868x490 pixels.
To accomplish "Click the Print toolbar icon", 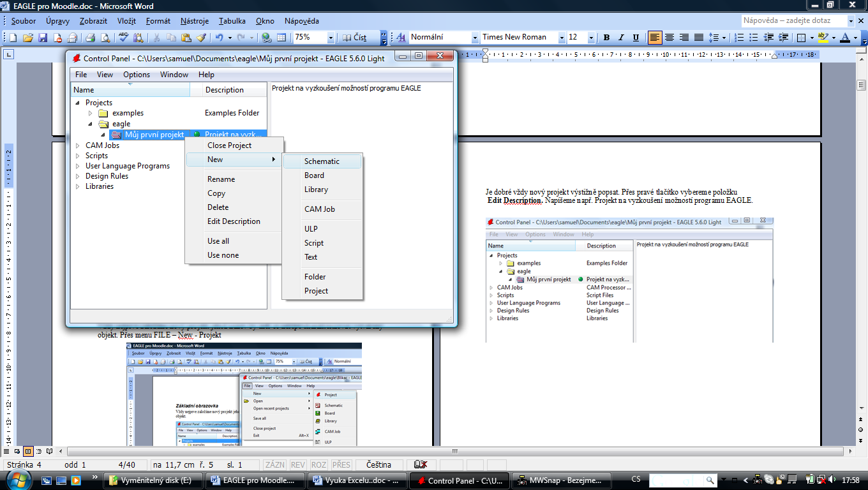I will tap(91, 38).
